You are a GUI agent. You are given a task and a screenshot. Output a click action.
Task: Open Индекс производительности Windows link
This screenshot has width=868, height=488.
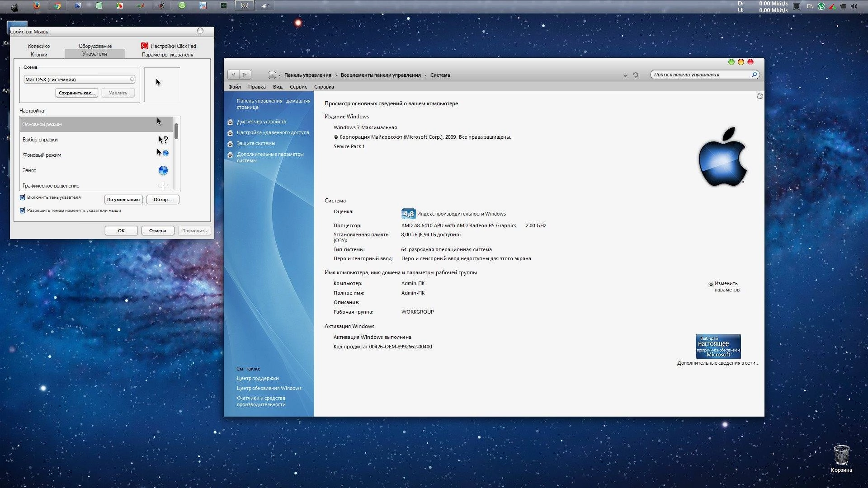tap(462, 214)
